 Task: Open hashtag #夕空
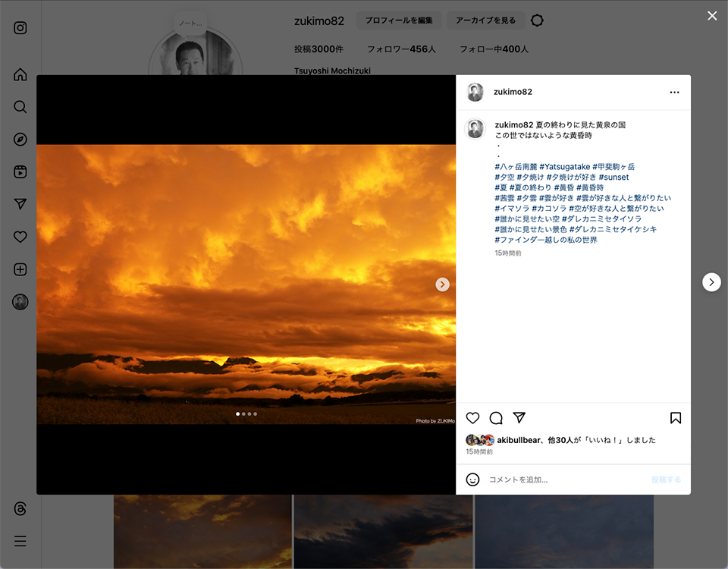(505, 177)
